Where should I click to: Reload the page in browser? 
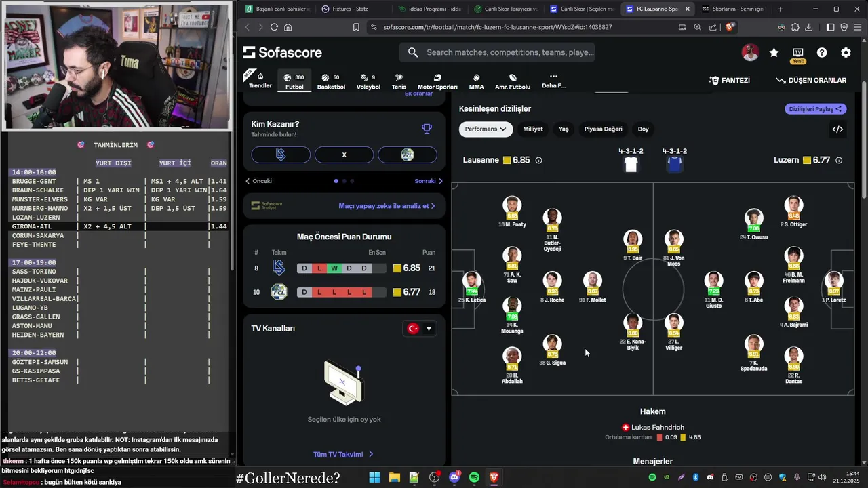click(274, 27)
